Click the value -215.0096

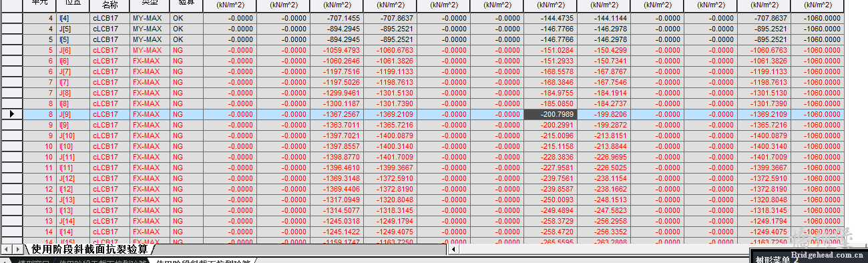click(x=550, y=136)
